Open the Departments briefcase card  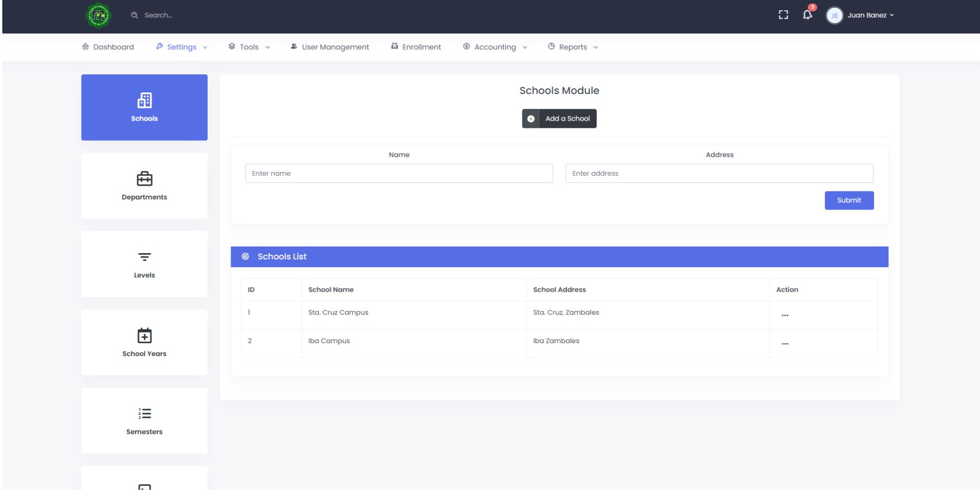[x=144, y=185]
